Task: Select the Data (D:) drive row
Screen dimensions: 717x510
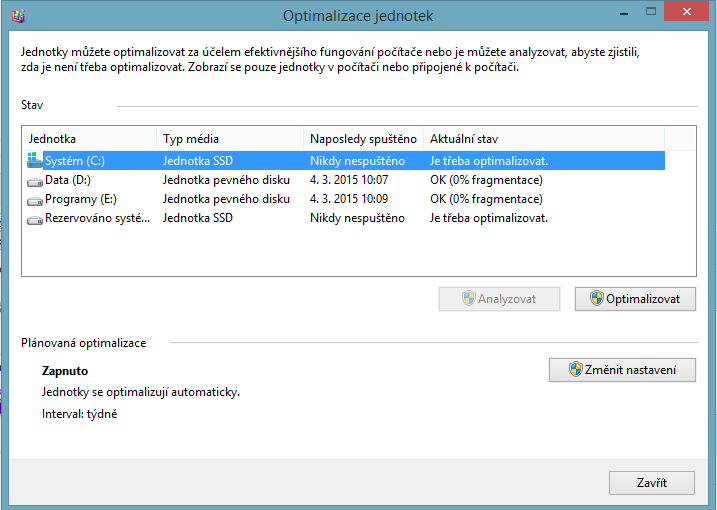Action: [x=346, y=180]
